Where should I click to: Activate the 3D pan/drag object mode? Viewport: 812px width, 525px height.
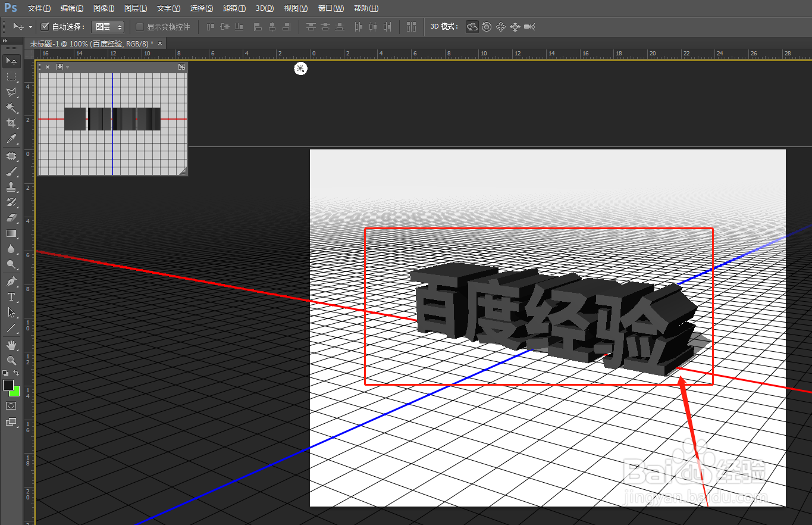[x=501, y=27]
